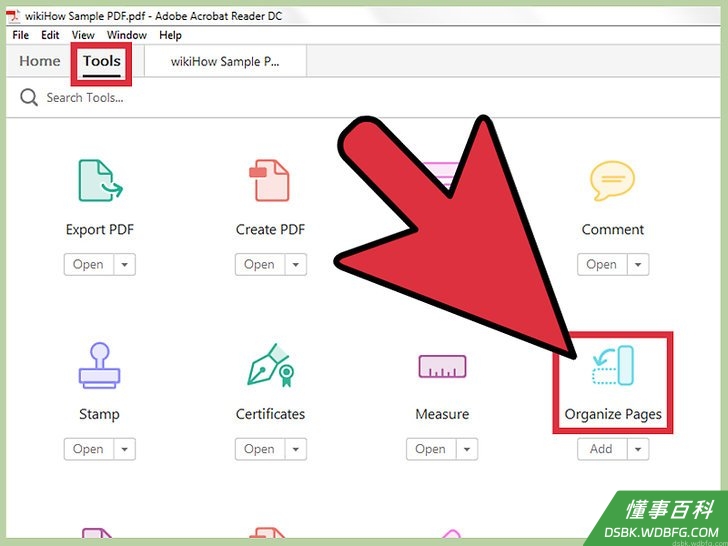The height and width of the screenshot is (546, 728).
Task: Open the Export PDF tool button
Action: click(88, 265)
